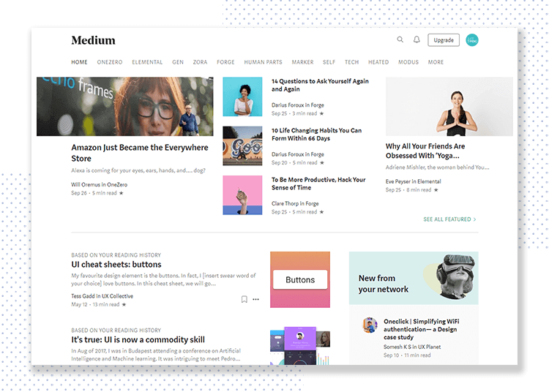Open the HUMAN PARTS tab

[x=263, y=62]
